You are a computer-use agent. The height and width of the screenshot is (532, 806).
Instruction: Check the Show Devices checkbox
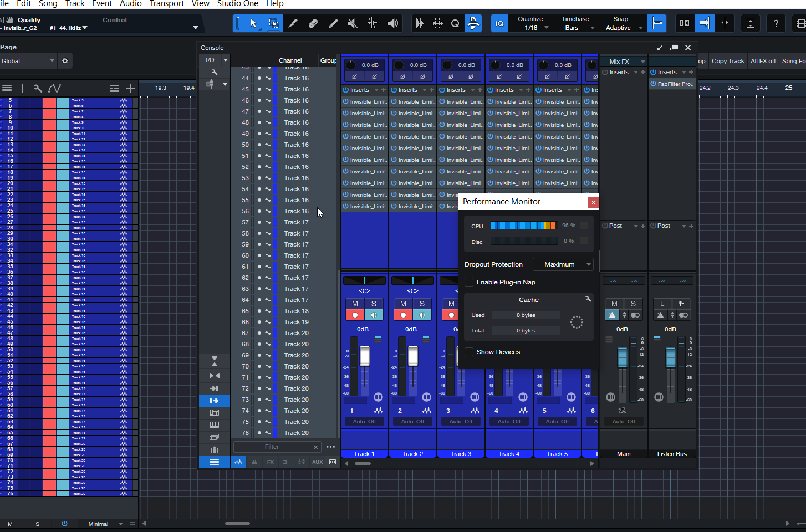(469, 352)
